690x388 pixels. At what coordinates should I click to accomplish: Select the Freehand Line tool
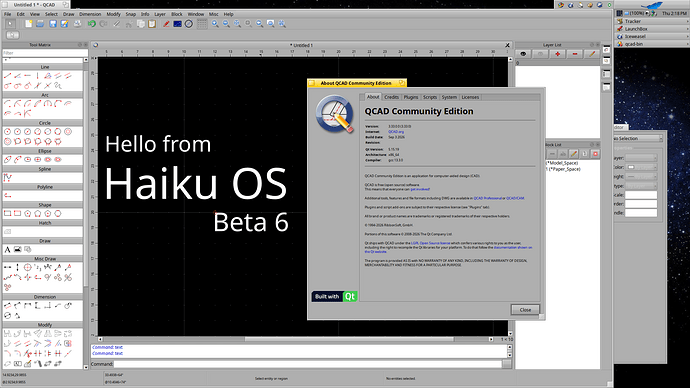pos(58,86)
